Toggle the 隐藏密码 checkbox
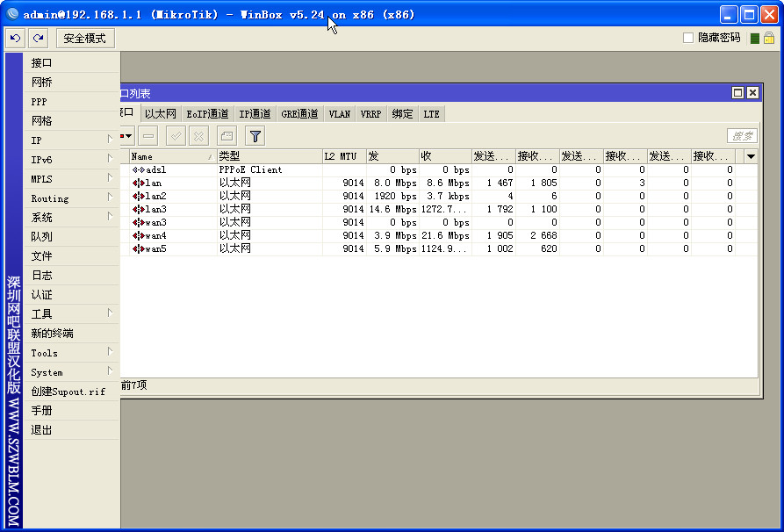This screenshot has height=532, width=784. 690,38
